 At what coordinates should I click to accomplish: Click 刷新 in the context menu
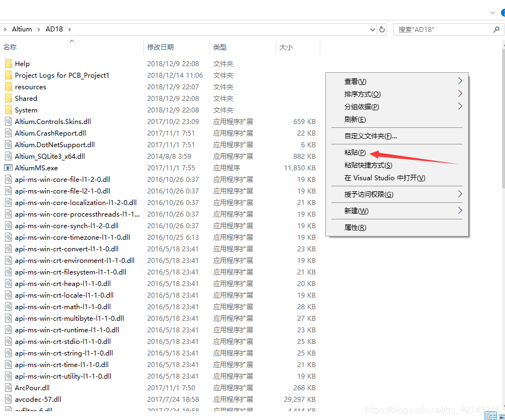pos(355,120)
